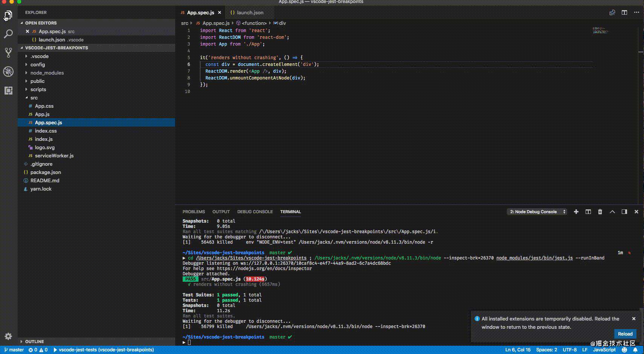The width and height of the screenshot is (644, 354).
Task: Kill terminal with trash icon
Action: pos(600,212)
